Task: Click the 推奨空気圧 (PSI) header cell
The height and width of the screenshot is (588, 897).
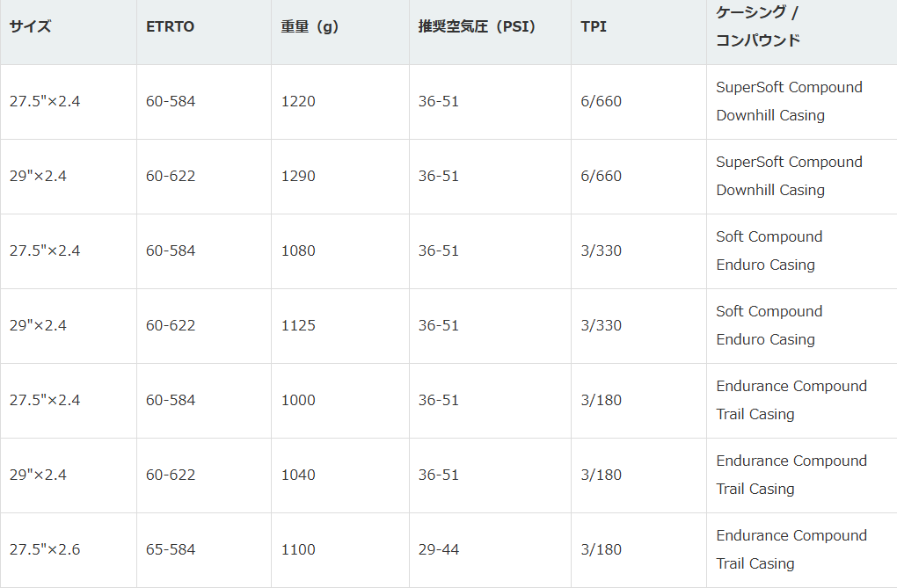Action: point(477,26)
